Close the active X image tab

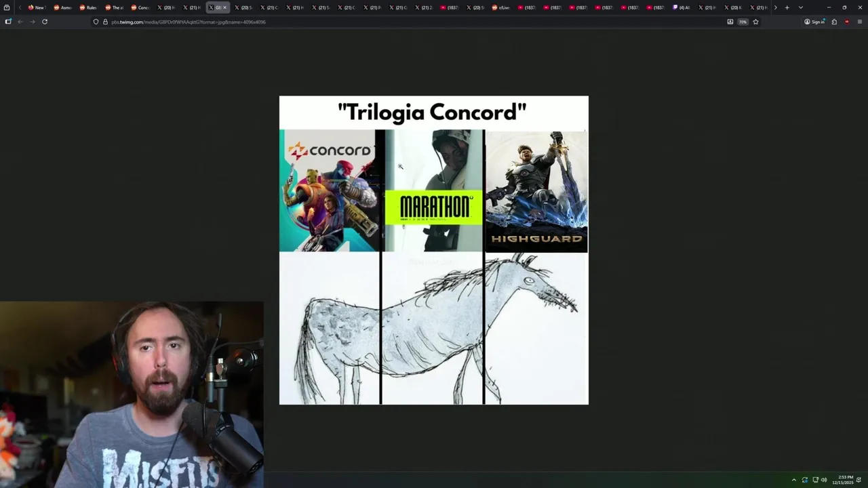[x=224, y=7]
